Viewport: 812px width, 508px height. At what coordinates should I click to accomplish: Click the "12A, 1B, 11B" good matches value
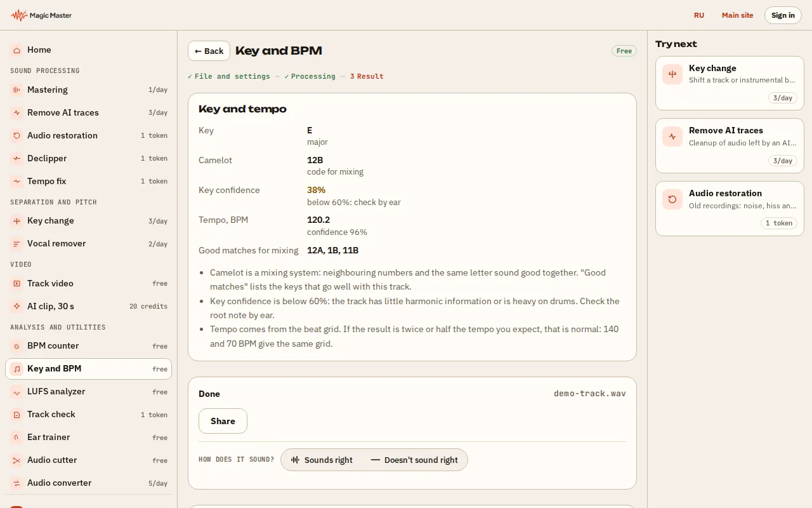click(x=333, y=250)
